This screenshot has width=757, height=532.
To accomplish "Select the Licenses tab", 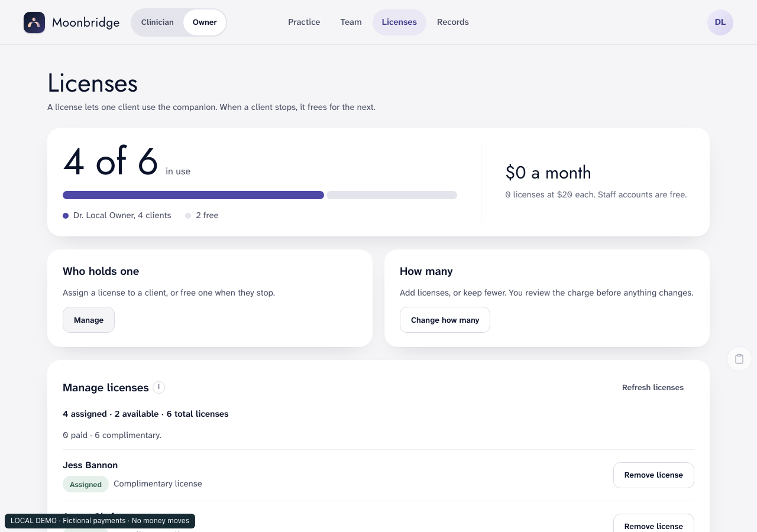I will (399, 22).
